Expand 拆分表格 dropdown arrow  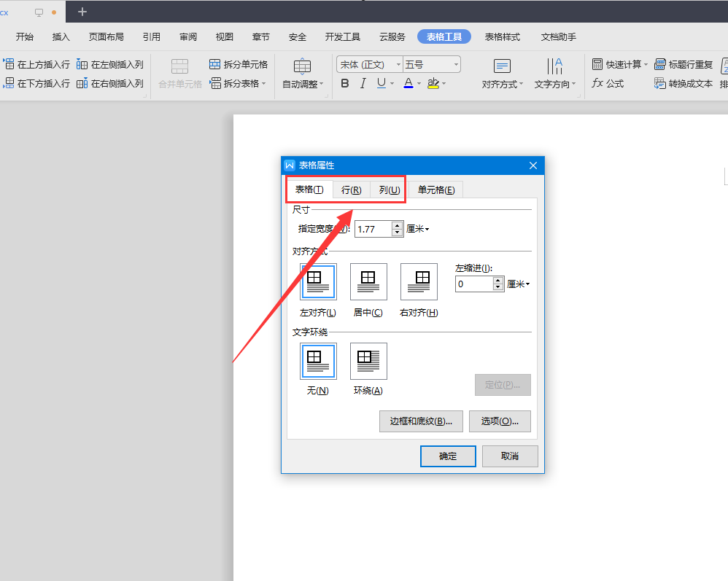(x=264, y=84)
